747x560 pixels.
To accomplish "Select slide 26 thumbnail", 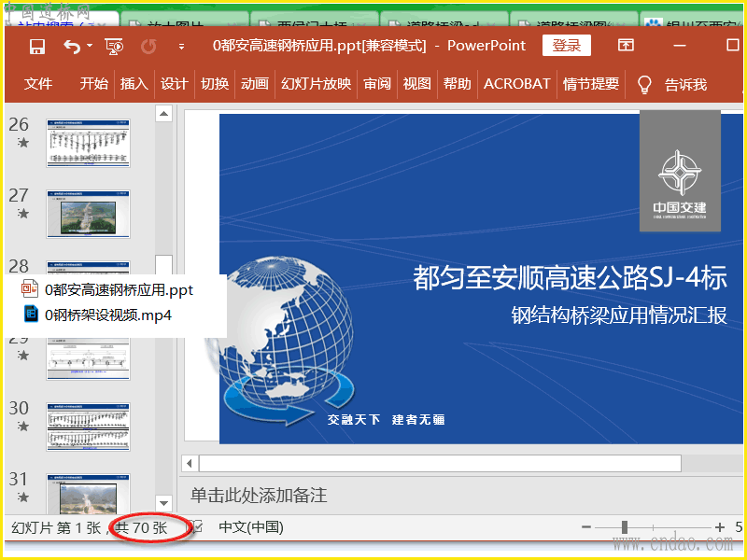I will pyautogui.click(x=88, y=144).
